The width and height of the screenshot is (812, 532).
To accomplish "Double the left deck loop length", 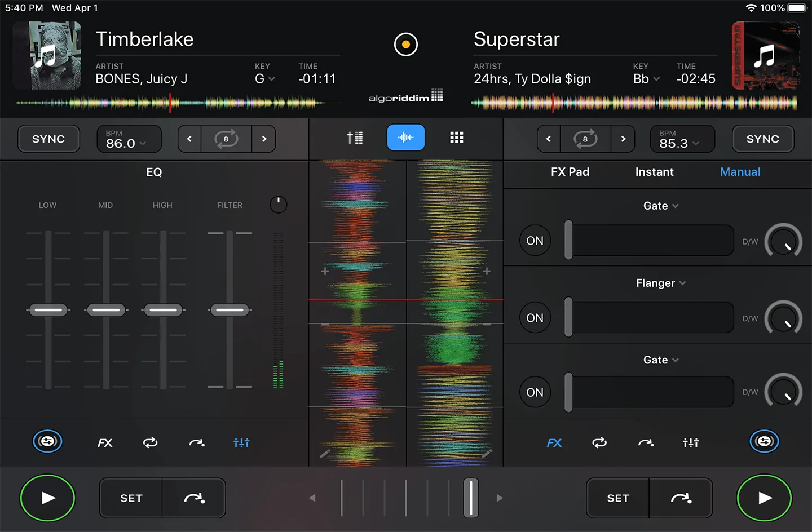I will [x=264, y=139].
